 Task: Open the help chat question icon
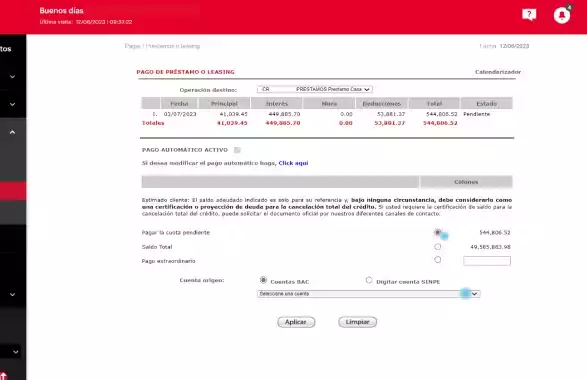point(529,15)
